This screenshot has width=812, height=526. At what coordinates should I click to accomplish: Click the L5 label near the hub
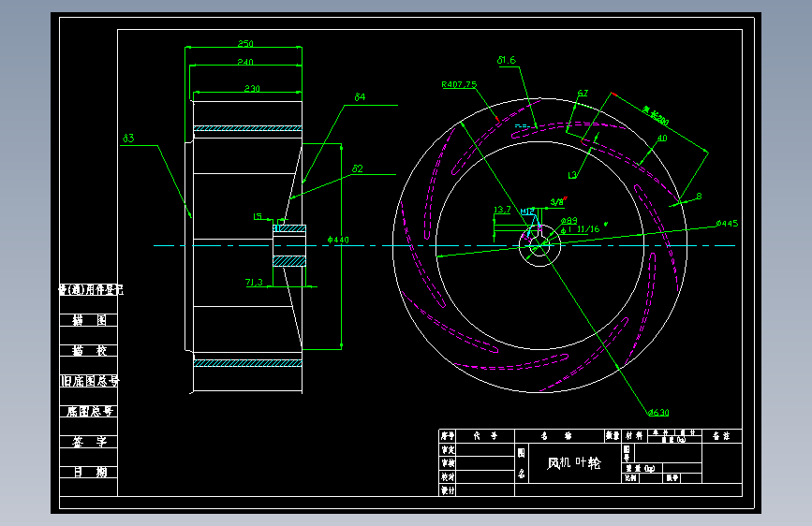258,216
